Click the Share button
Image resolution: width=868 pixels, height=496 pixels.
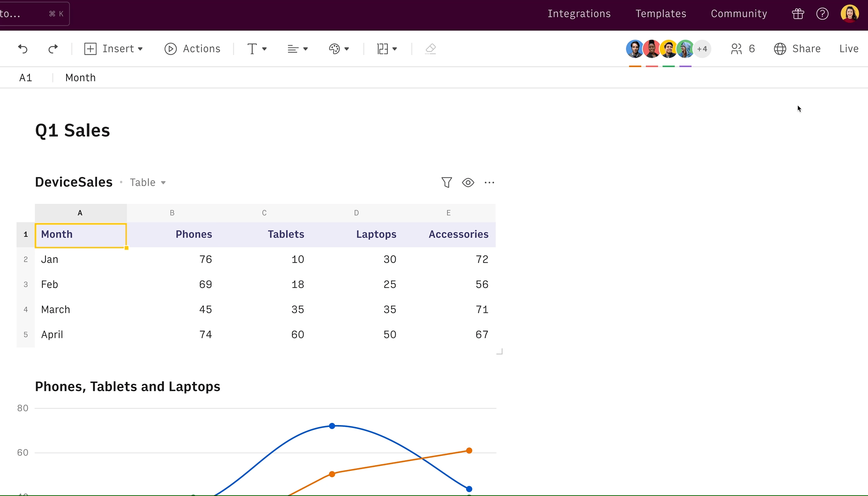click(x=797, y=48)
